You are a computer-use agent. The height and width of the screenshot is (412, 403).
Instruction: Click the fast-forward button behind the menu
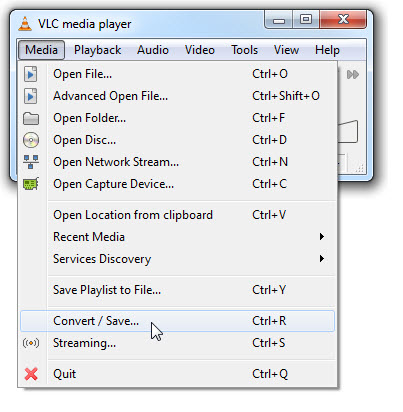pyautogui.click(x=353, y=74)
